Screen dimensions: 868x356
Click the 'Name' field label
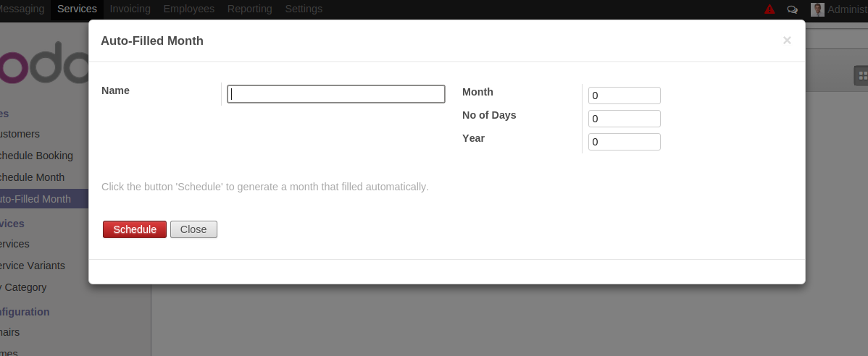pos(116,90)
